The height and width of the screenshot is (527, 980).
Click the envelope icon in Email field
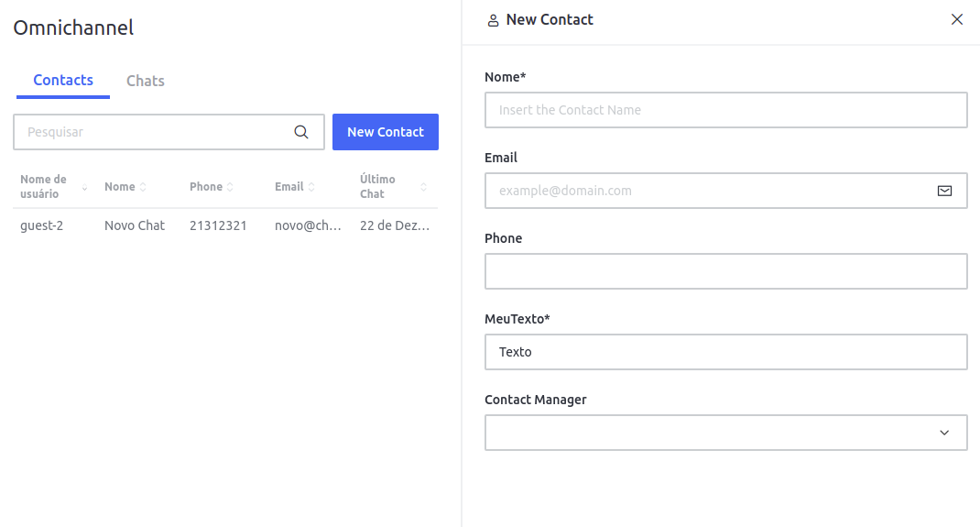click(944, 191)
